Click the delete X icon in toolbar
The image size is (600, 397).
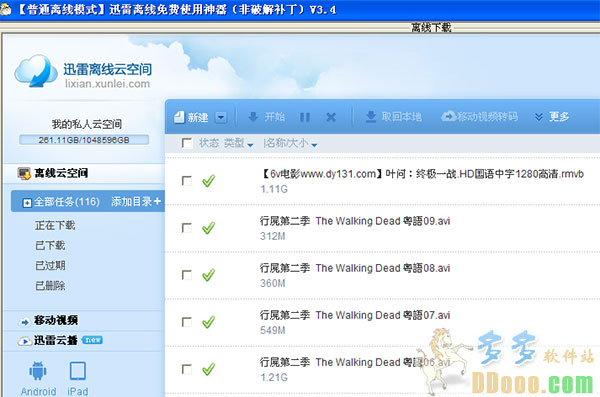point(331,117)
